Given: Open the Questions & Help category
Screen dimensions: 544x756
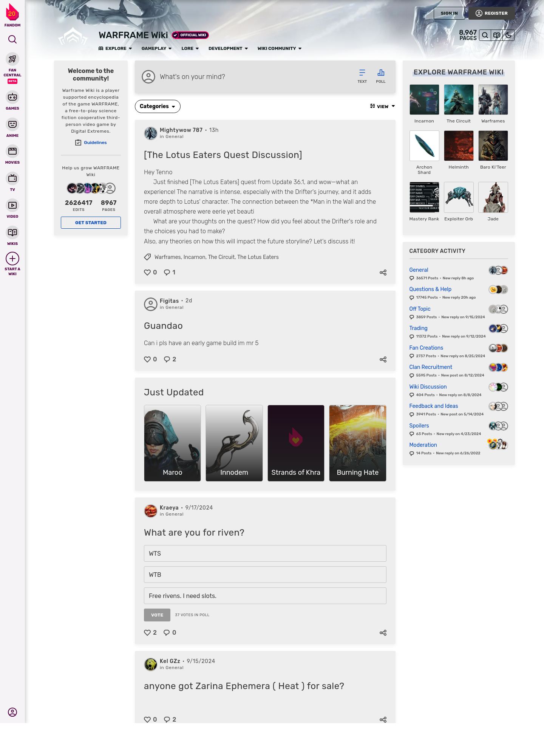Looking at the screenshot, I should (430, 289).
